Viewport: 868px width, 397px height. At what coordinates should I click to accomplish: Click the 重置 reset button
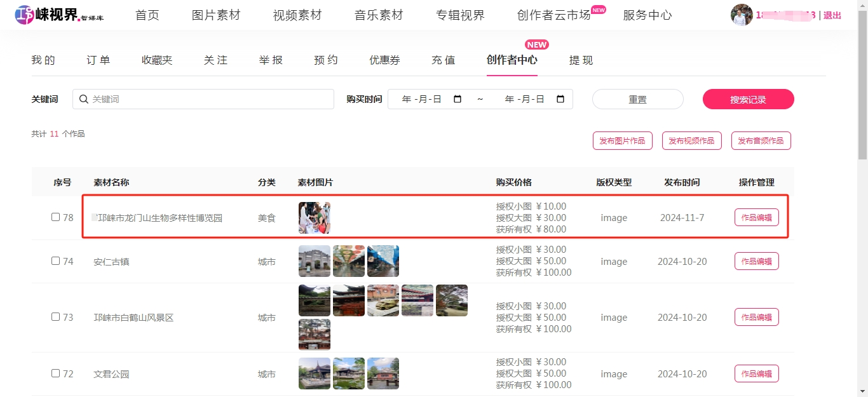(637, 99)
